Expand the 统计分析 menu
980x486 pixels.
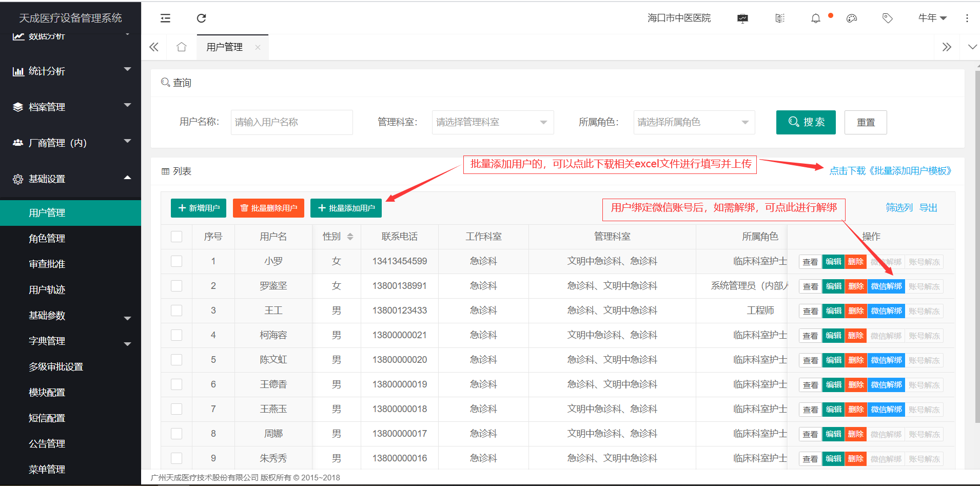pos(128,69)
